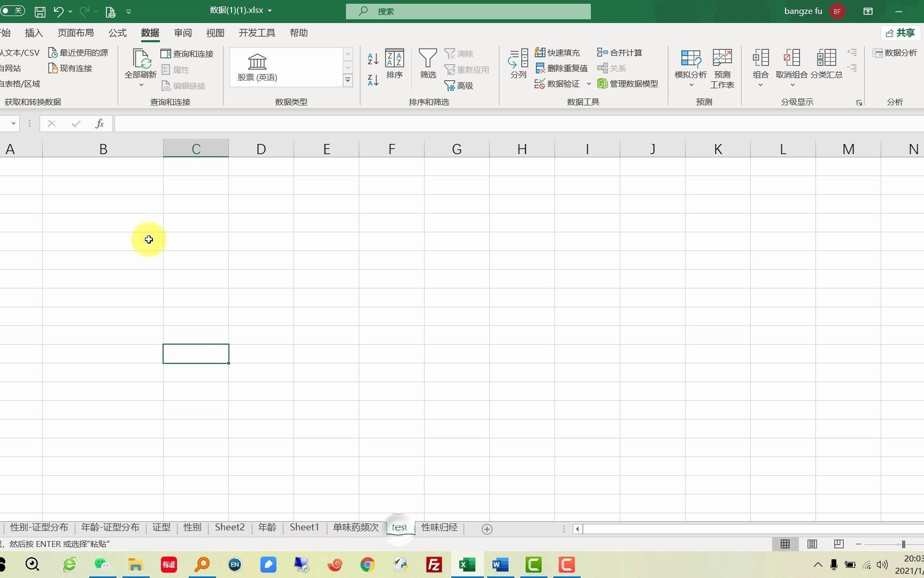Toggle the Filter funnel

(x=428, y=64)
